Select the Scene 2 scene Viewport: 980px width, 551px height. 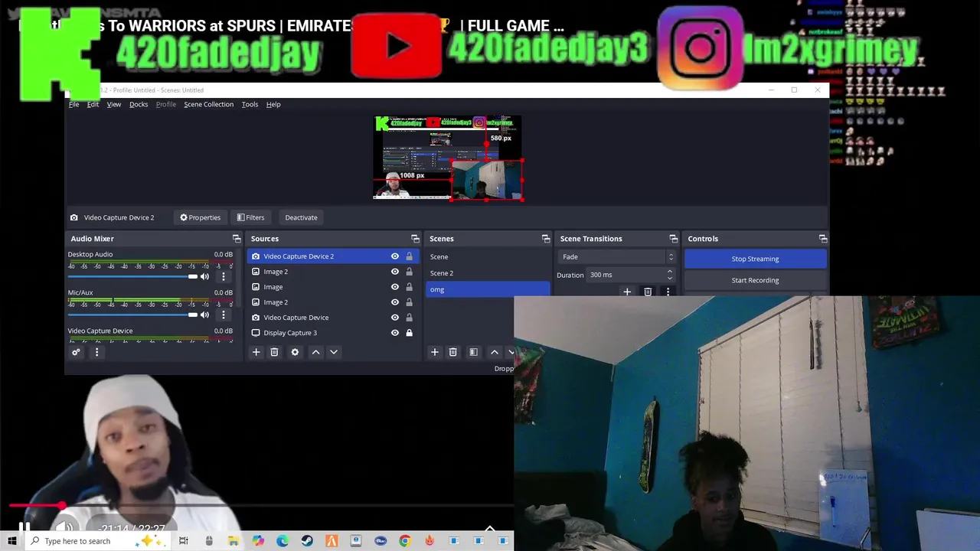(x=488, y=273)
